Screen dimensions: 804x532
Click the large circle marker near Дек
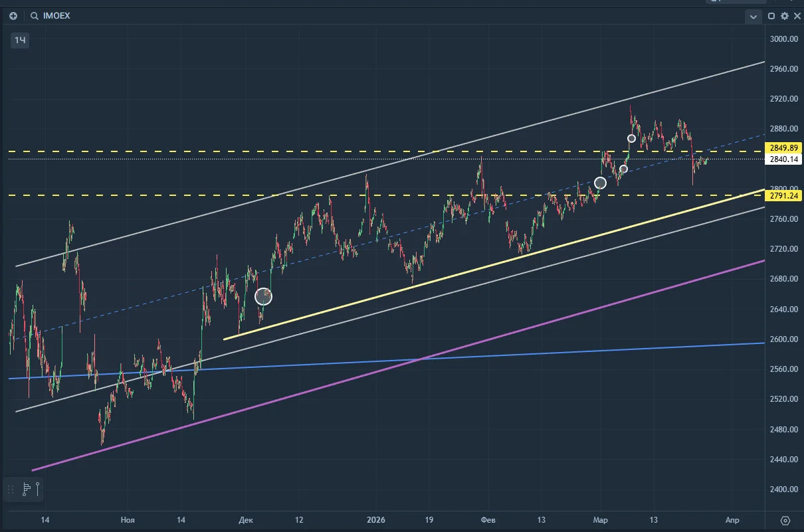pos(264,296)
